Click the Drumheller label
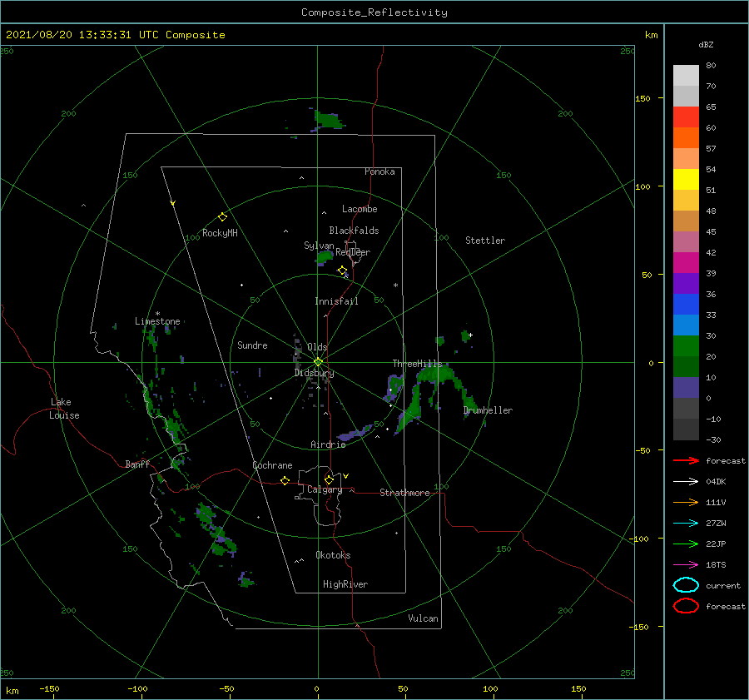Image resolution: width=749 pixels, height=700 pixels. click(488, 410)
